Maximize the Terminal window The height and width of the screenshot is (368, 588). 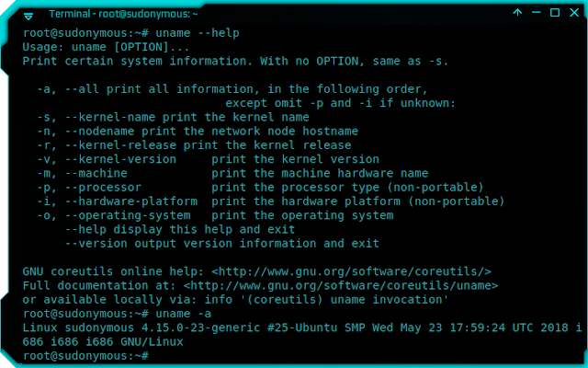tap(555, 12)
